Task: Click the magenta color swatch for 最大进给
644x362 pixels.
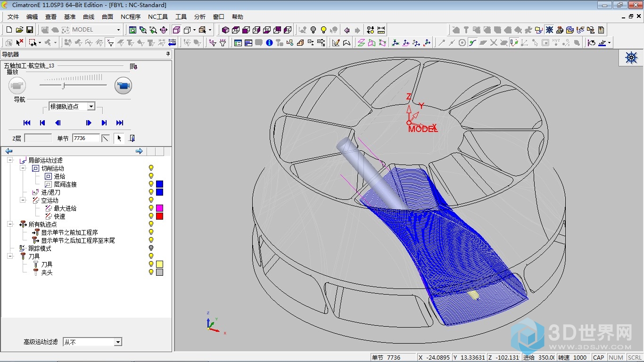Action: tap(159, 208)
